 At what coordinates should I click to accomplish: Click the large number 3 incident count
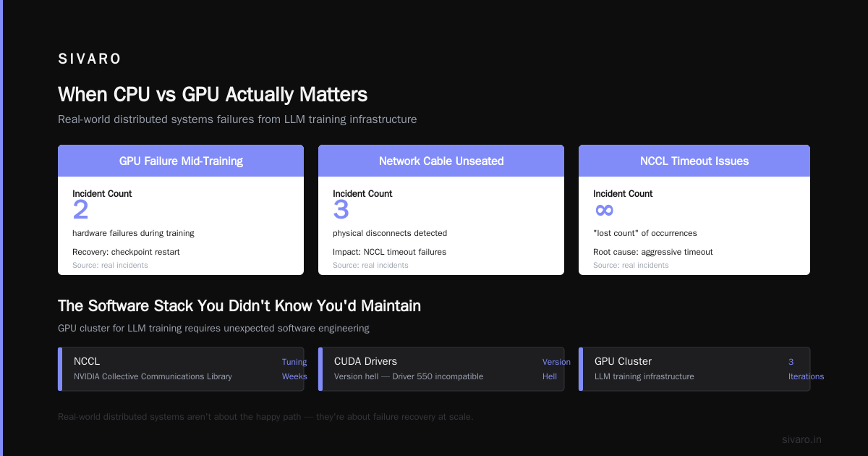[341, 210]
